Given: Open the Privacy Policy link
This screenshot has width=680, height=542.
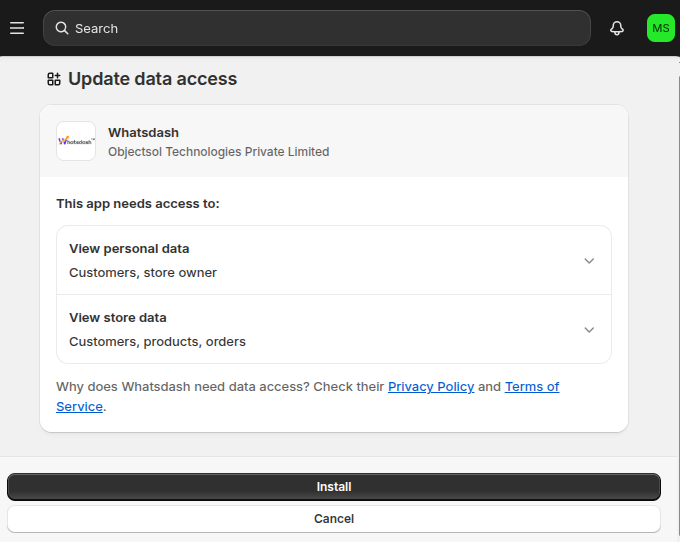Looking at the screenshot, I should 431,387.
